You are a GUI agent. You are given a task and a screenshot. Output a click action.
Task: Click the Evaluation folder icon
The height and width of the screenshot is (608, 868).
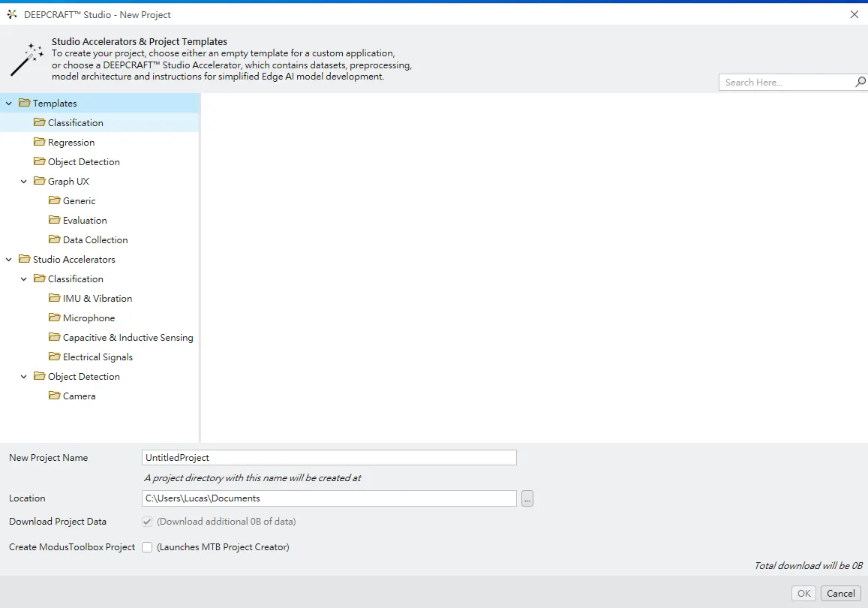[54, 220]
